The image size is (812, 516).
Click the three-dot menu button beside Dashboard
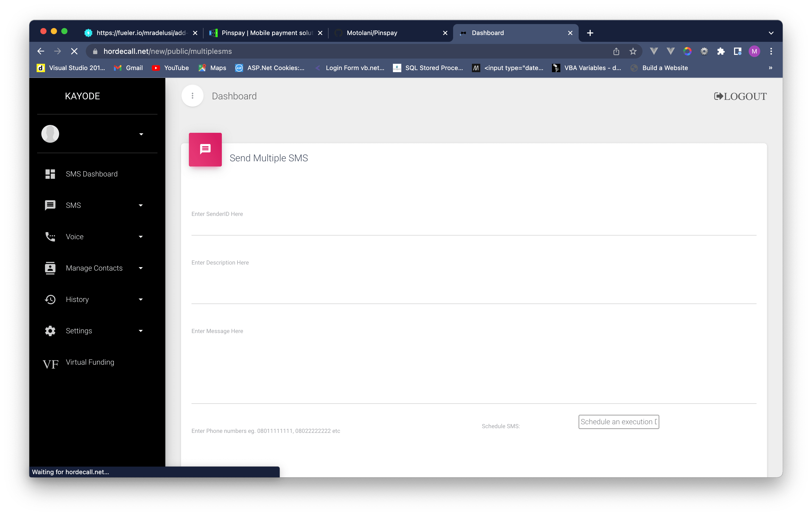[193, 96]
